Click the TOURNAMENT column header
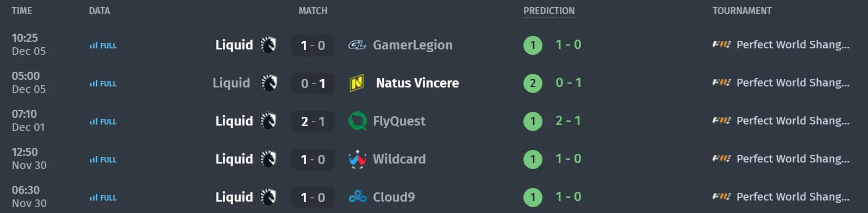The width and height of the screenshot is (868, 213). [742, 11]
